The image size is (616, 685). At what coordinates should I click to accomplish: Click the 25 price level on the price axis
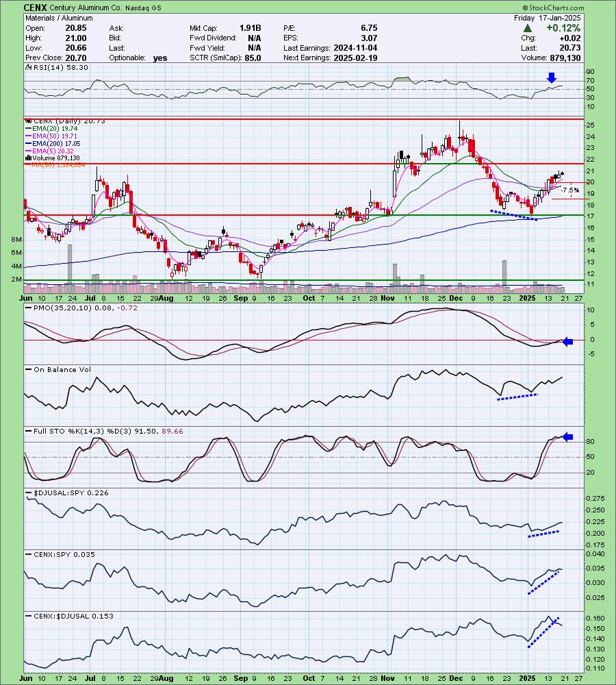click(590, 125)
